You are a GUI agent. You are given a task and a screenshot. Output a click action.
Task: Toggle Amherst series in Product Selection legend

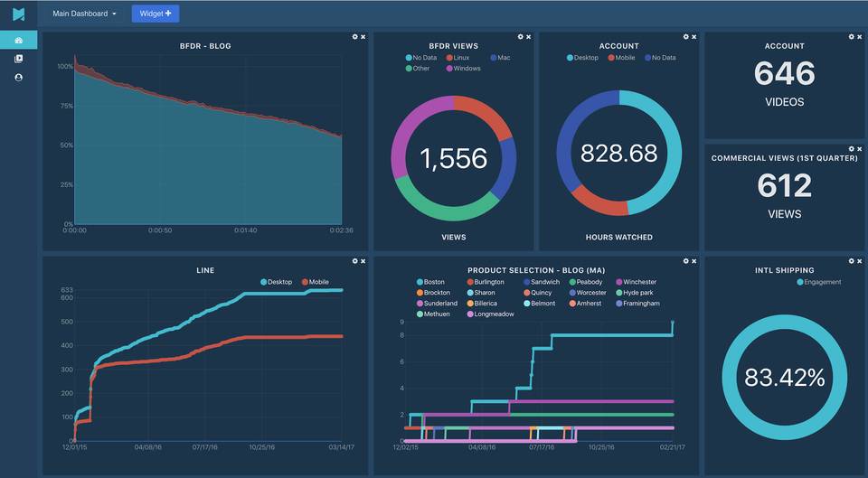(586, 304)
